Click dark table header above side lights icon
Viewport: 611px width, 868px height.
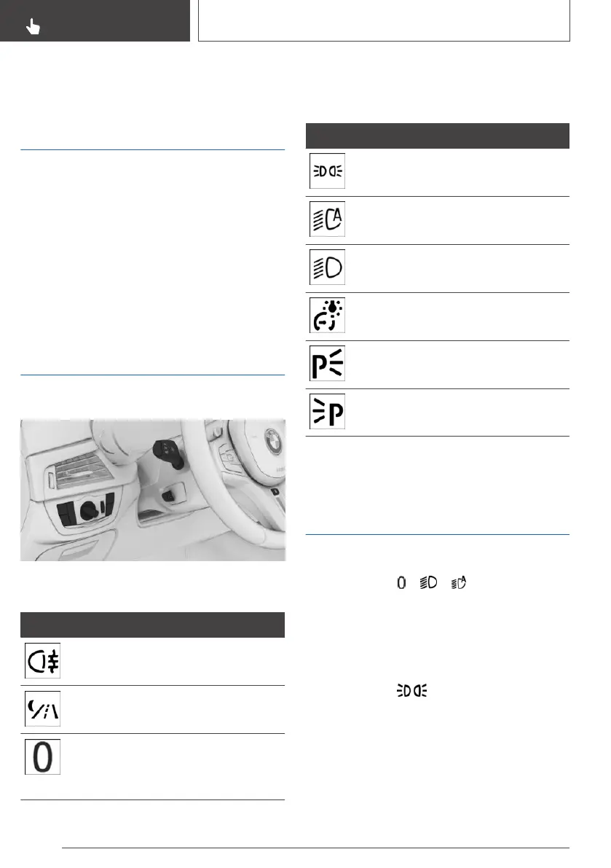(437, 136)
